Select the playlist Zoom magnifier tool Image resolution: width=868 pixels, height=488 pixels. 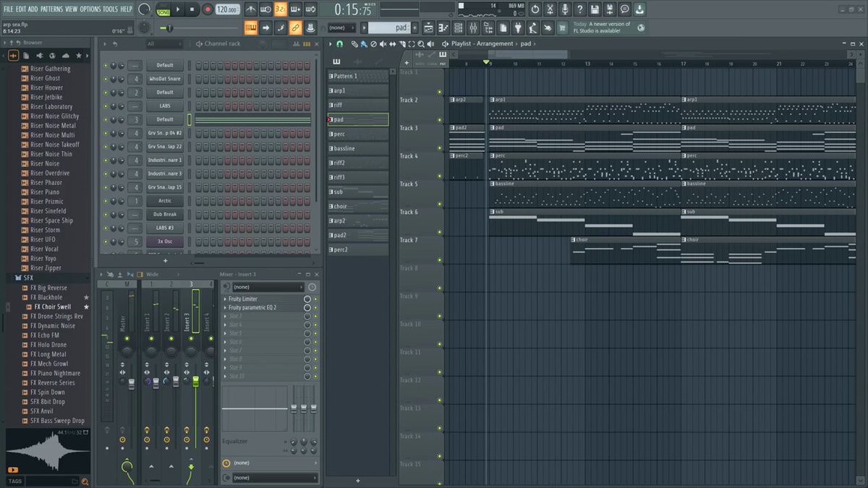(420, 44)
